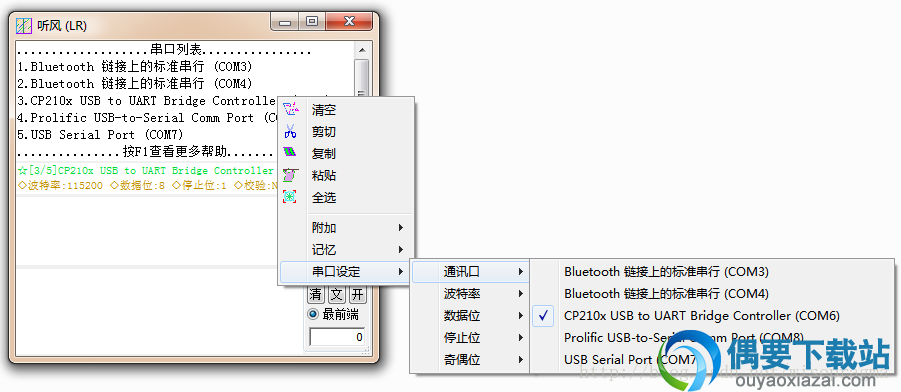Image resolution: width=901 pixels, height=392 pixels.
Task: Open the 串口设定 submenu
Action: (346, 272)
